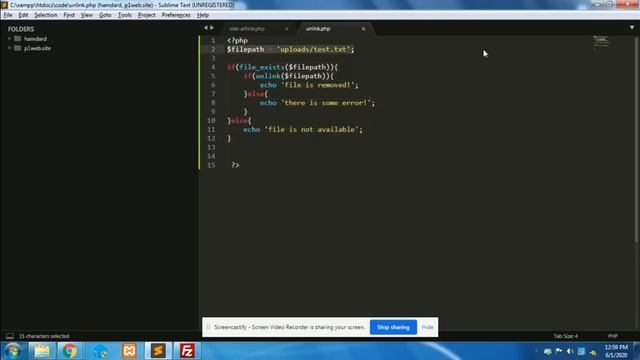Open the Goto menu

(105, 15)
